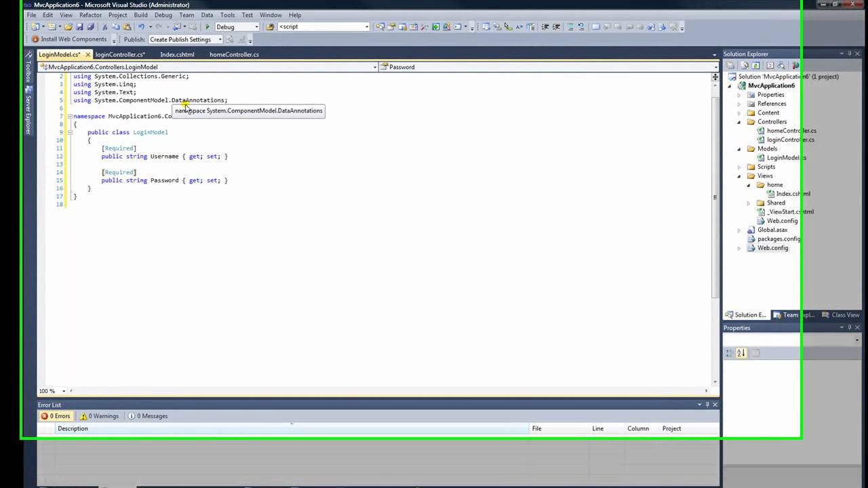
Task: Click the Install Web Components button
Action: point(69,39)
